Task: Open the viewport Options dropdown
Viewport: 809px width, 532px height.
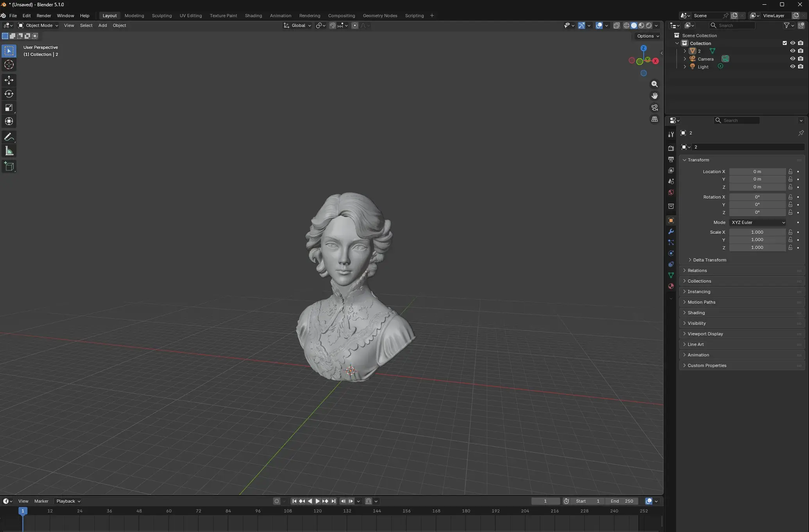Action: pos(648,36)
